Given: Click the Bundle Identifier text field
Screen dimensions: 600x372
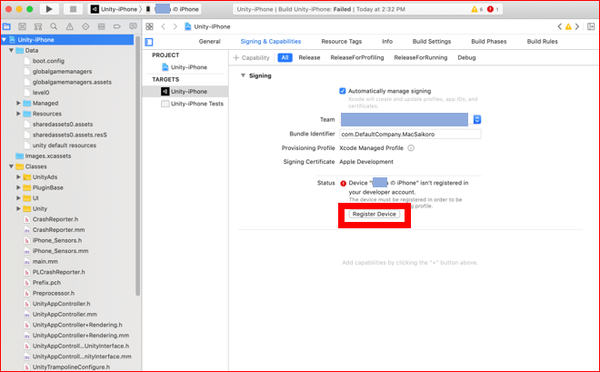Looking at the screenshot, I should click(x=410, y=134).
